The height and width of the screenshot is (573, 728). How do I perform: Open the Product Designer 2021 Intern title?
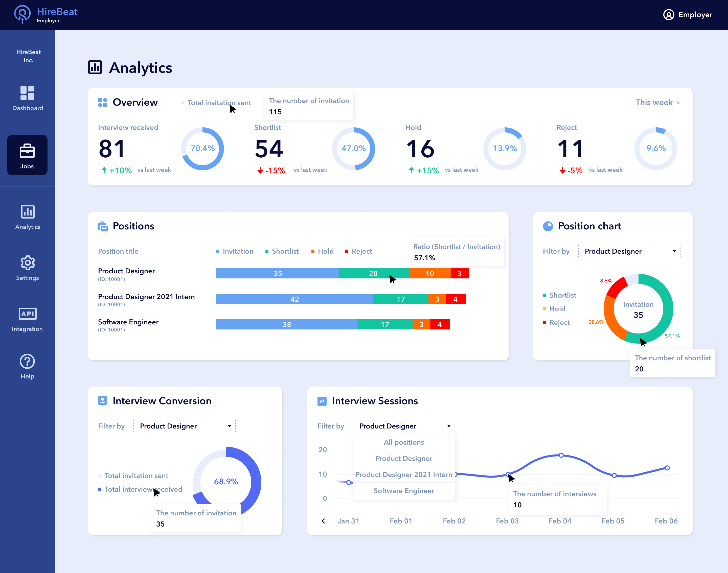pos(146,297)
